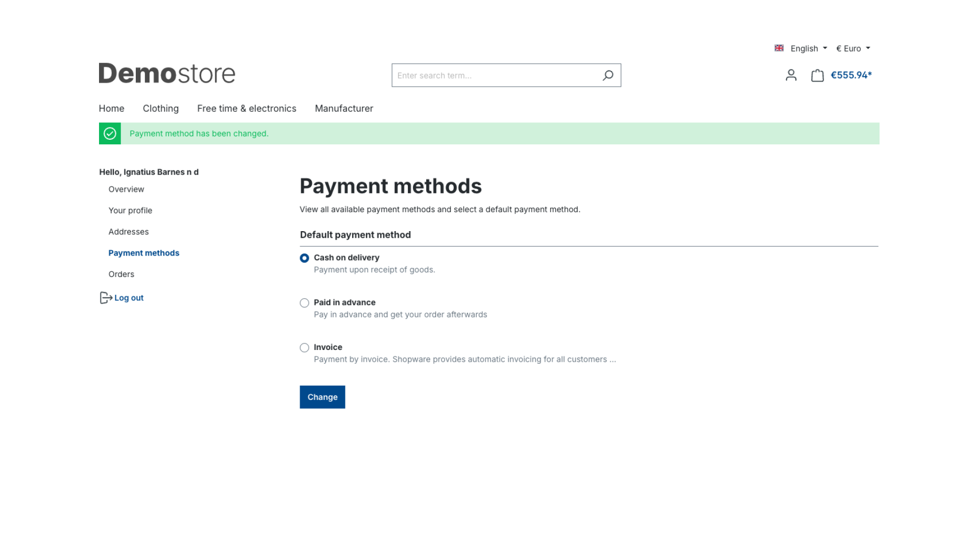Click the Change payment method button
The height and width of the screenshot is (551, 980).
pyautogui.click(x=323, y=397)
